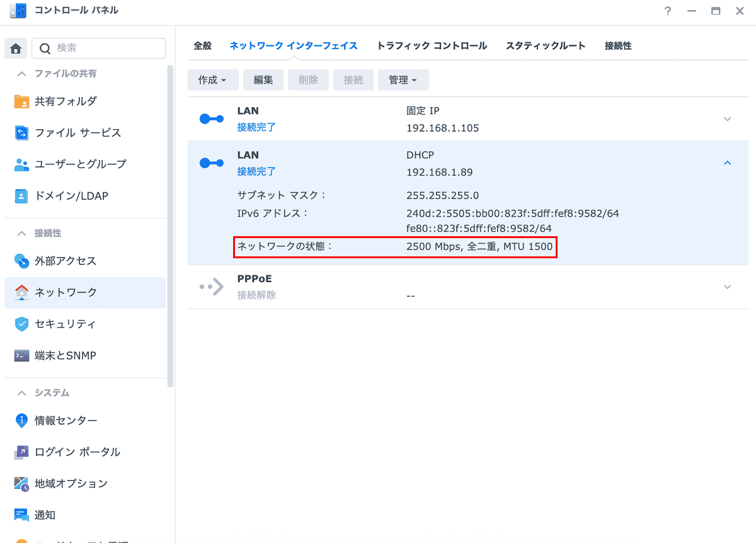Switch to the 全般 tab
Viewport: 756px width, 543px height.
[x=202, y=46]
